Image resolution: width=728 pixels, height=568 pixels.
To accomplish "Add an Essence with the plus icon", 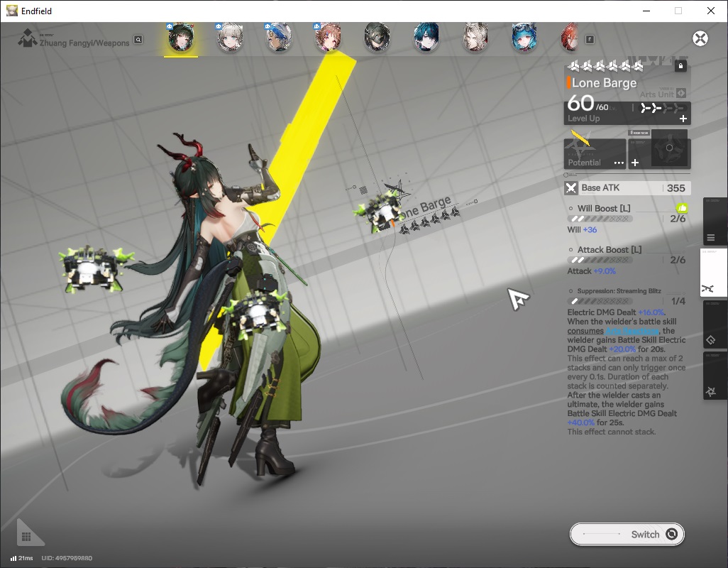I will coord(635,163).
